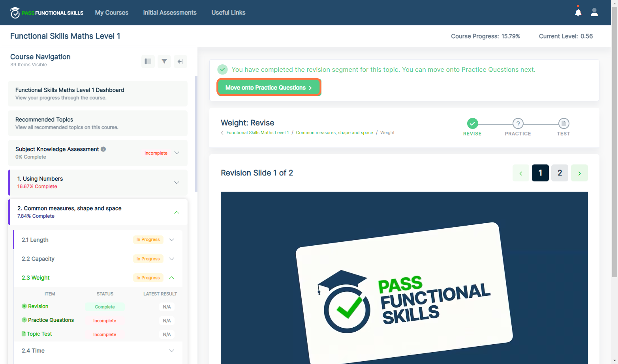Click the Test step document circle
Screen dimensions: 618x364
[x=564, y=123]
